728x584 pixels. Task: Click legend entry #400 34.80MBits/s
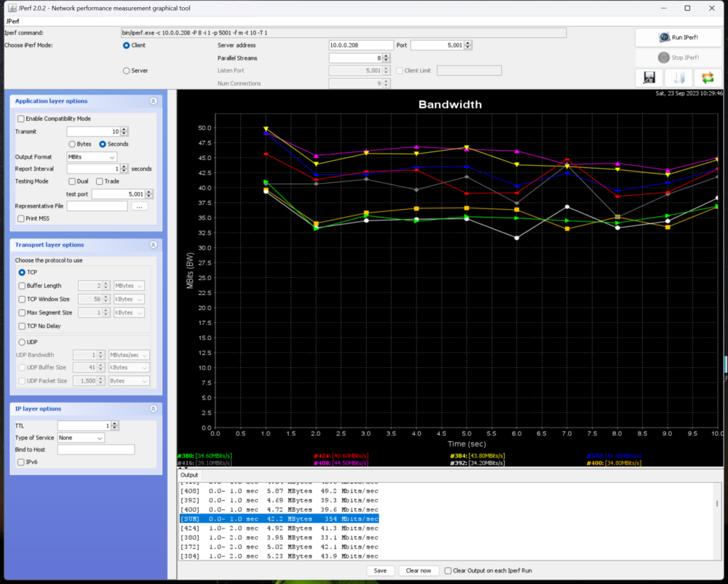(614, 463)
